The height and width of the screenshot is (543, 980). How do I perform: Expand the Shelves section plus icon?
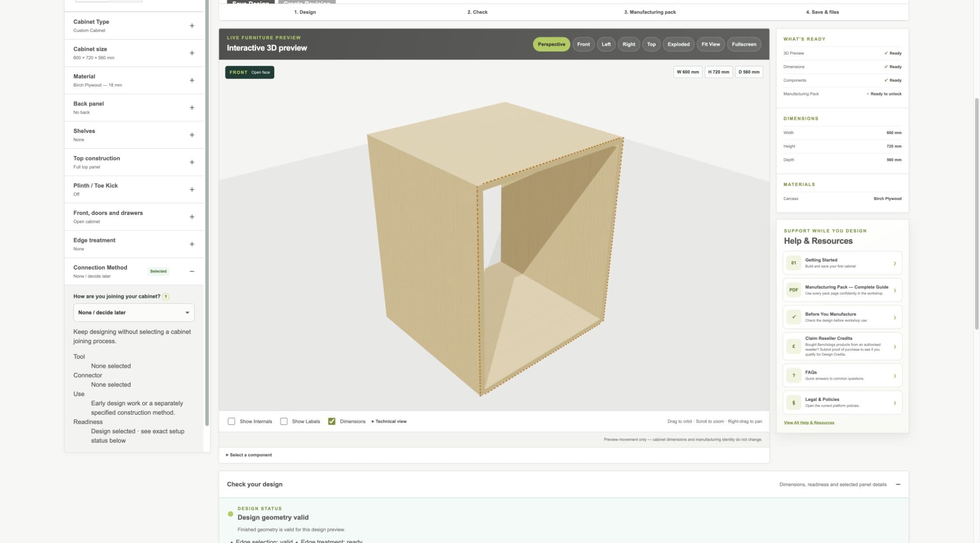pyautogui.click(x=192, y=135)
